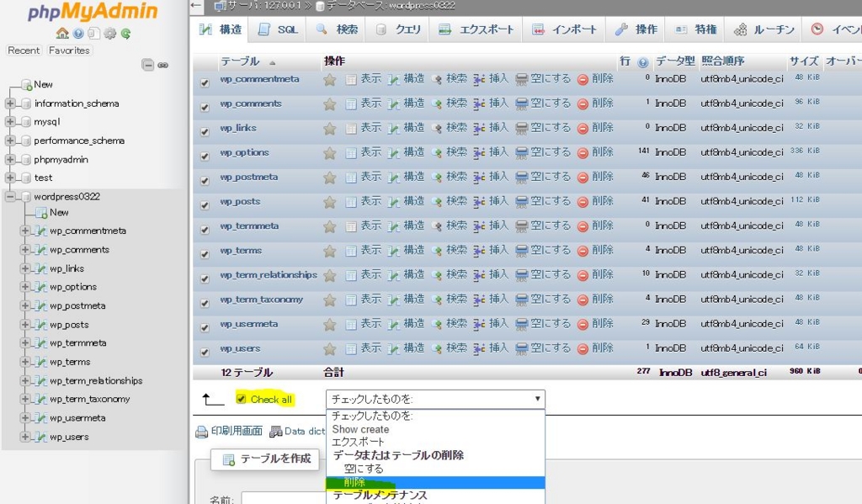Click the back arrow at top left of panel
Image resolution: width=862 pixels, height=504 pixels.
click(x=195, y=6)
